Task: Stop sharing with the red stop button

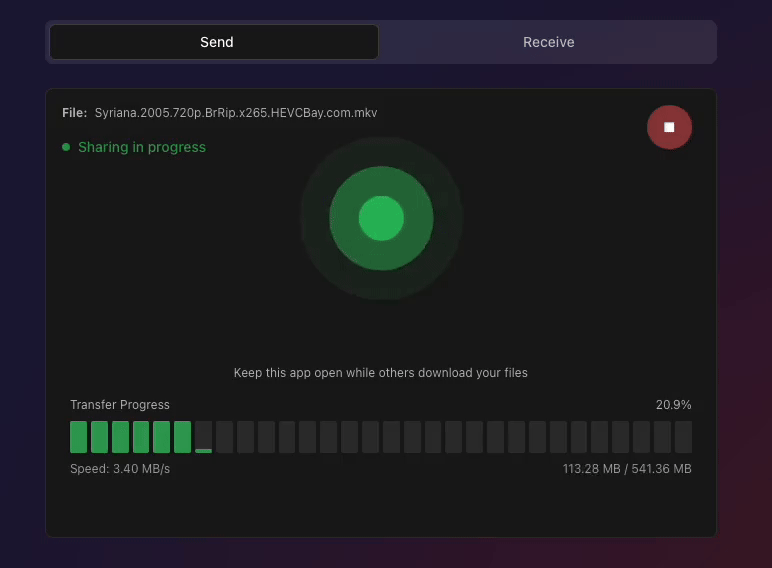Action: pos(669,127)
